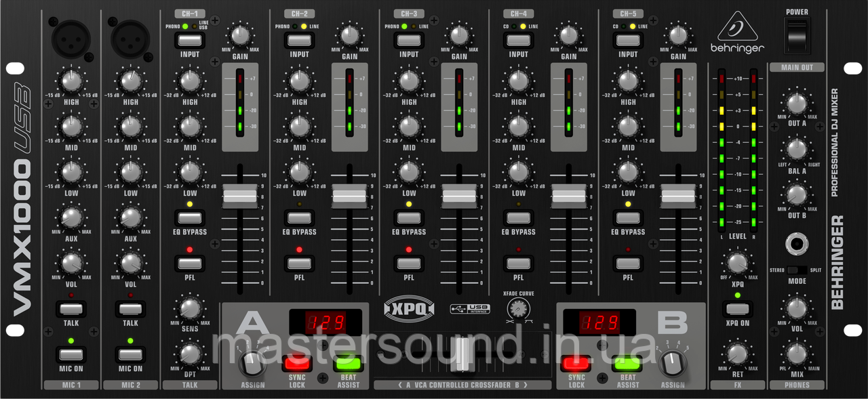Click the CH-1 GAIN knob

pyautogui.click(x=240, y=35)
